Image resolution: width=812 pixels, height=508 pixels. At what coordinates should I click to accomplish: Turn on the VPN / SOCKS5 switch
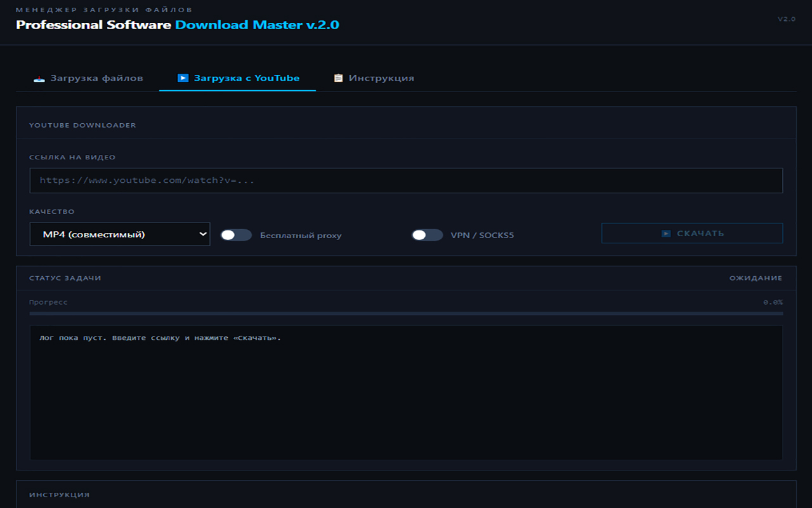click(427, 235)
